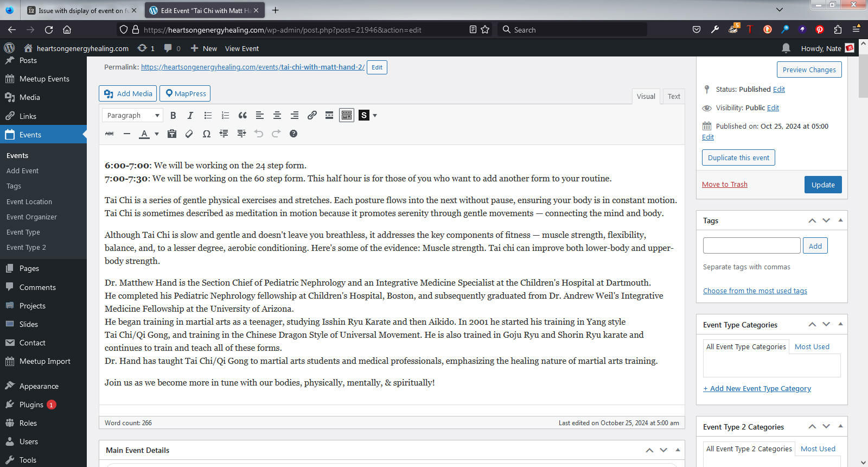The width and height of the screenshot is (868, 467).
Task: Open the comments bubble in admin bar
Action: click(x=172, y=48)
